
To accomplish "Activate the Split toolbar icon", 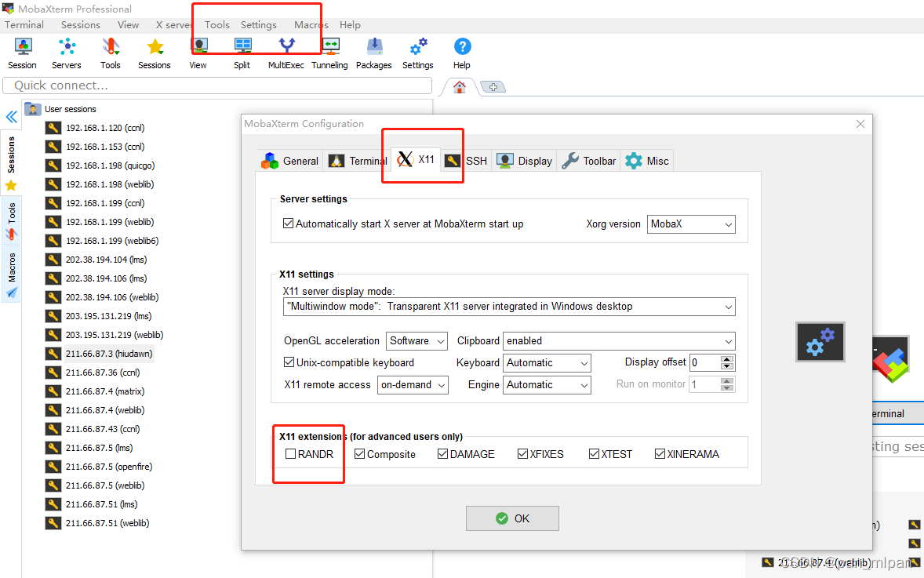I will coord(242,53).
